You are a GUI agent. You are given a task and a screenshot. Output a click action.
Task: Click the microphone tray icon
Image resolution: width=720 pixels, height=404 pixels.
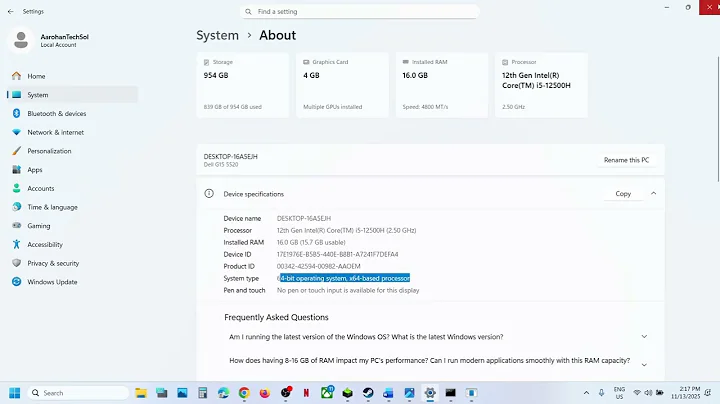click(601, 393)
